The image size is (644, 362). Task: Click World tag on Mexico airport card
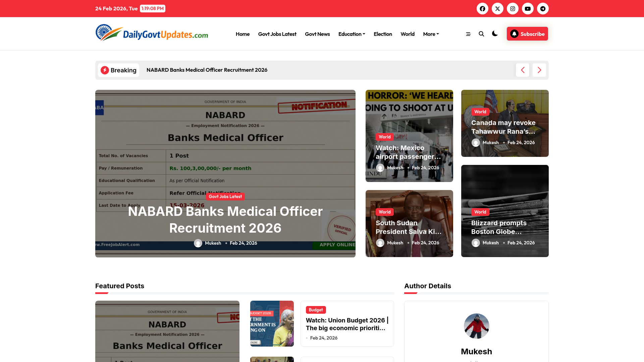point(385,137)
